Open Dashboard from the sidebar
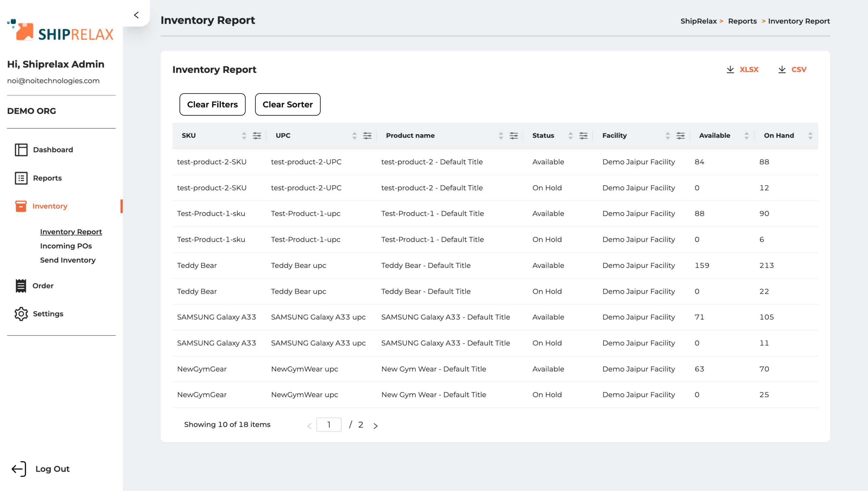The width and height of the screenshot is (868, 491). (53, 150)
